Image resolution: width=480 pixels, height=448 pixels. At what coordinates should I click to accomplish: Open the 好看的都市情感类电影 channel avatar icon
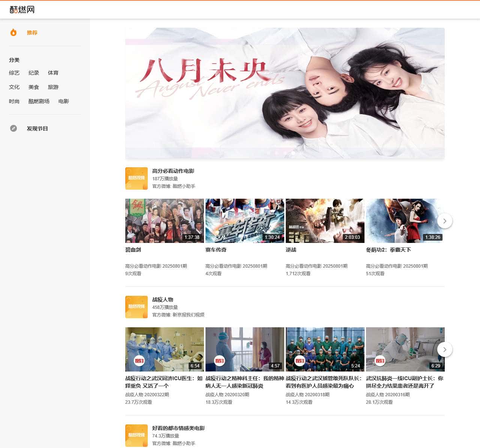136,435
